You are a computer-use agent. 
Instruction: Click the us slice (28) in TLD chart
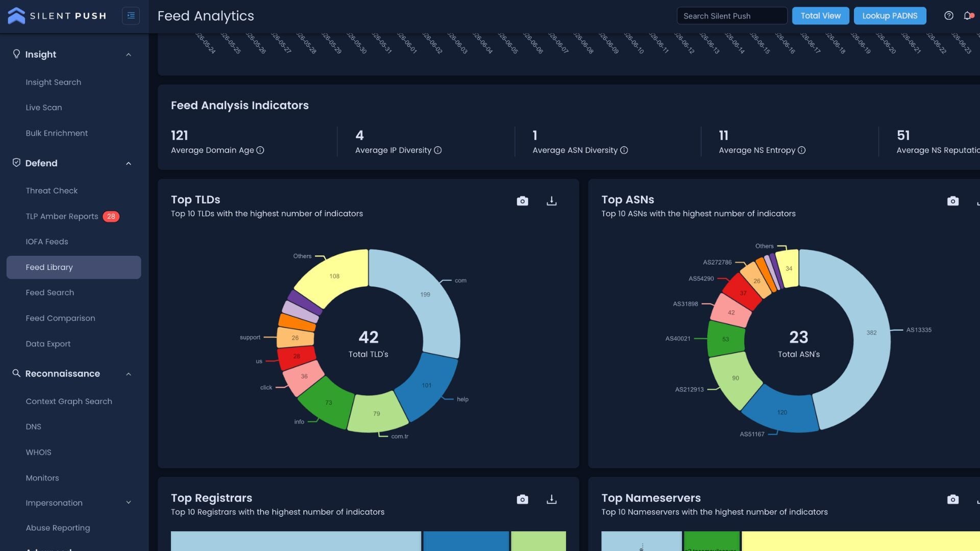coord(296,357)
